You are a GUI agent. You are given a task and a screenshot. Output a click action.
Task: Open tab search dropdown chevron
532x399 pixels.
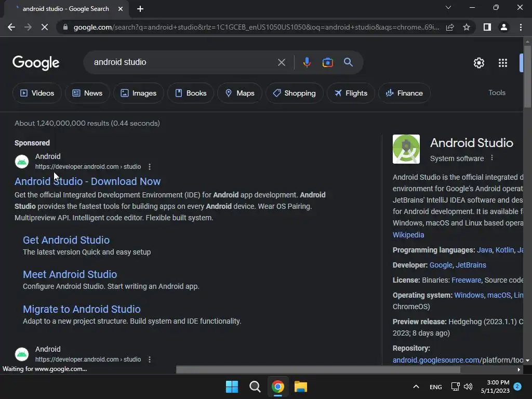(x=448, y=7)
